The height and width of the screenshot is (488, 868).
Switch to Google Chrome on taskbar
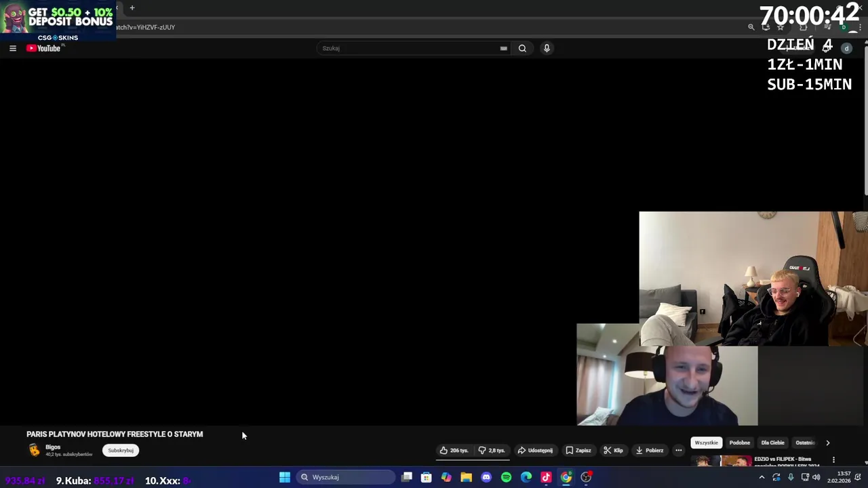tap(566, 477)
